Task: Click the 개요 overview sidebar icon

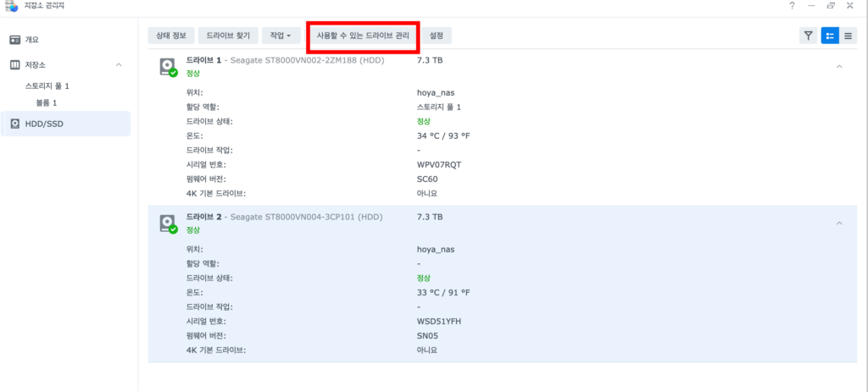Action: (15, 40)
